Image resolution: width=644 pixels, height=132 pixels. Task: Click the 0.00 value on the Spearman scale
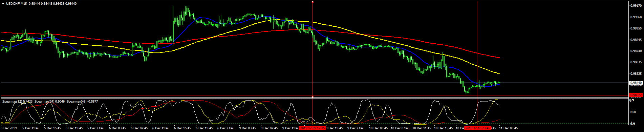pos(633,112)
